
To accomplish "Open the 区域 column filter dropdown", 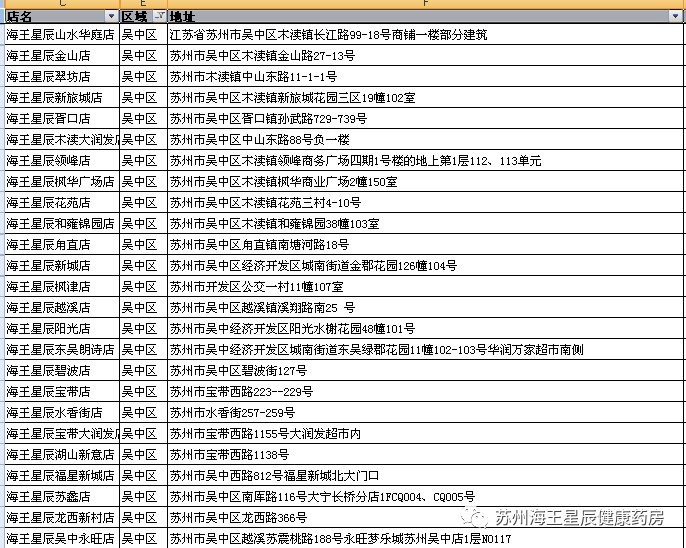I will click(160, 17).
